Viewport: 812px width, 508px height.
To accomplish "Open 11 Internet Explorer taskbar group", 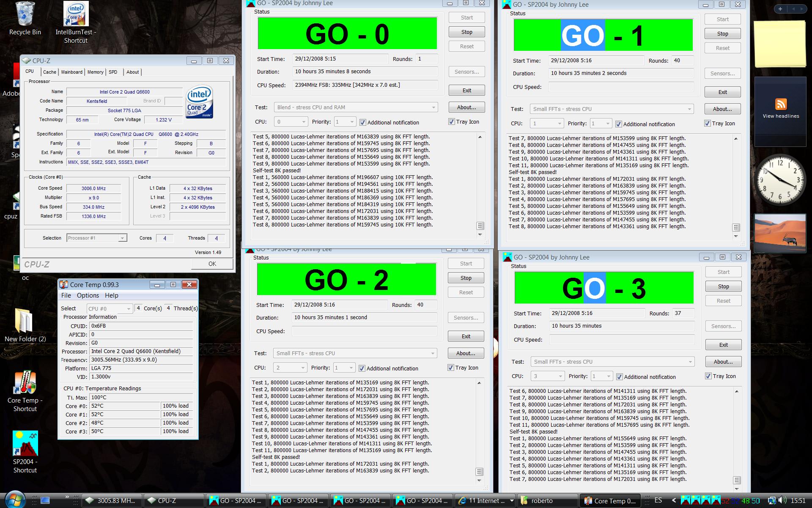I will 484,500.
